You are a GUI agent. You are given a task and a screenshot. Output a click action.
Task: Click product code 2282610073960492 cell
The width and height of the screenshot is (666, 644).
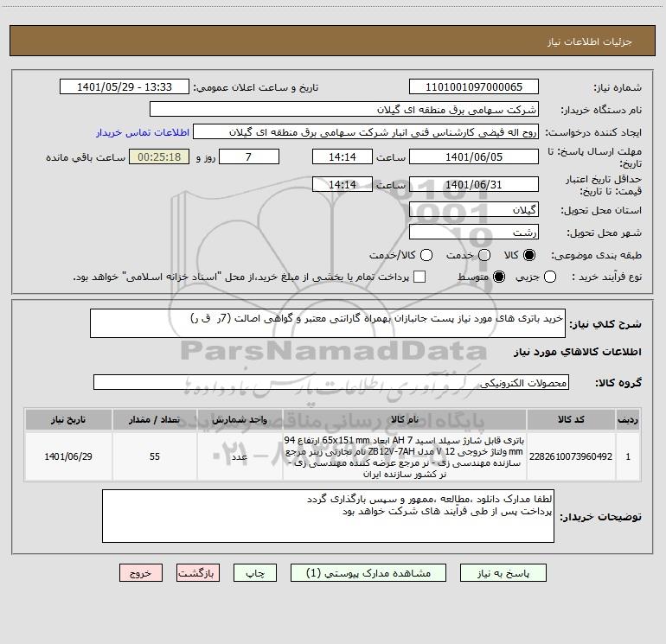(x=571, y=456)
